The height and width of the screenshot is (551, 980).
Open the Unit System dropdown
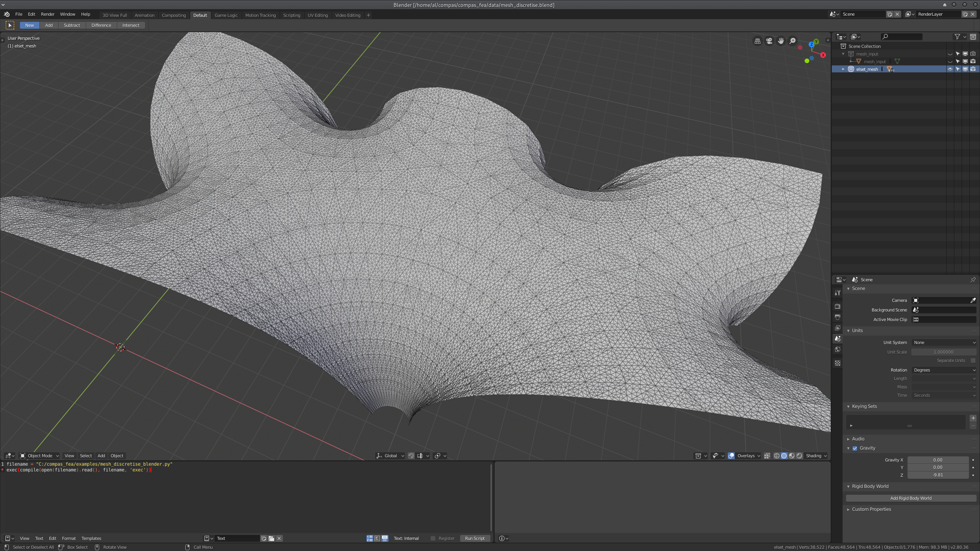pyautogui.click(x=944, y=342)
